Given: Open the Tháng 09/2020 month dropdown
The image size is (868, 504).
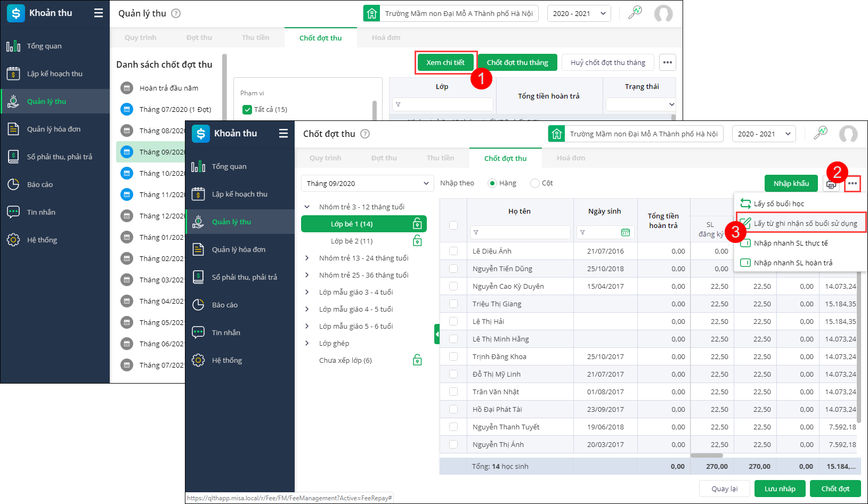Looking at the screenshot, I should coord(368,183).
